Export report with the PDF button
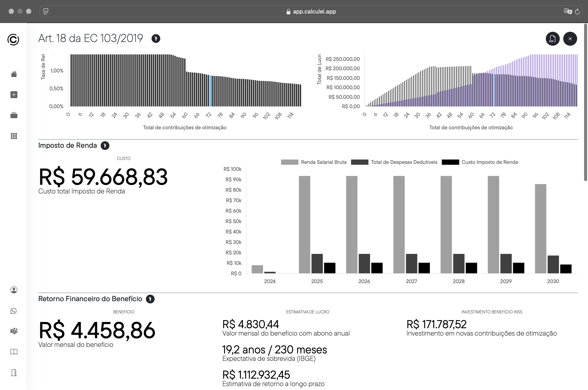The width and height of the screenshot is (588, 390). 553,39
